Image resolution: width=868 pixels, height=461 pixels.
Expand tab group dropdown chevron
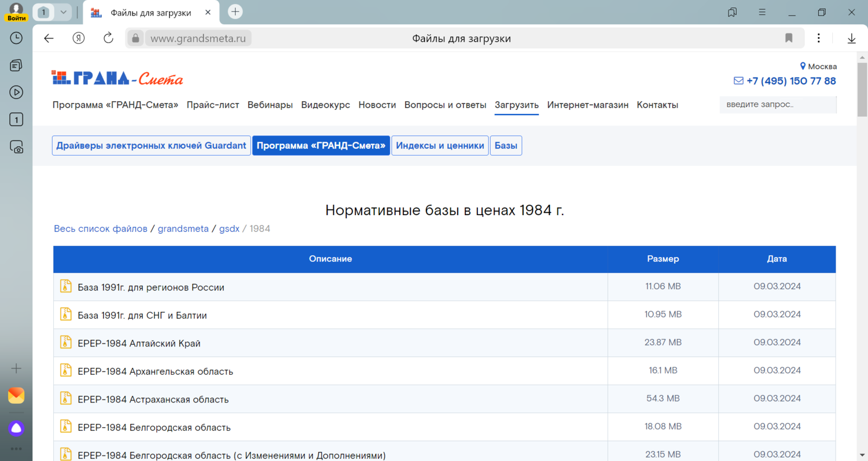click(x=63, y=12)
